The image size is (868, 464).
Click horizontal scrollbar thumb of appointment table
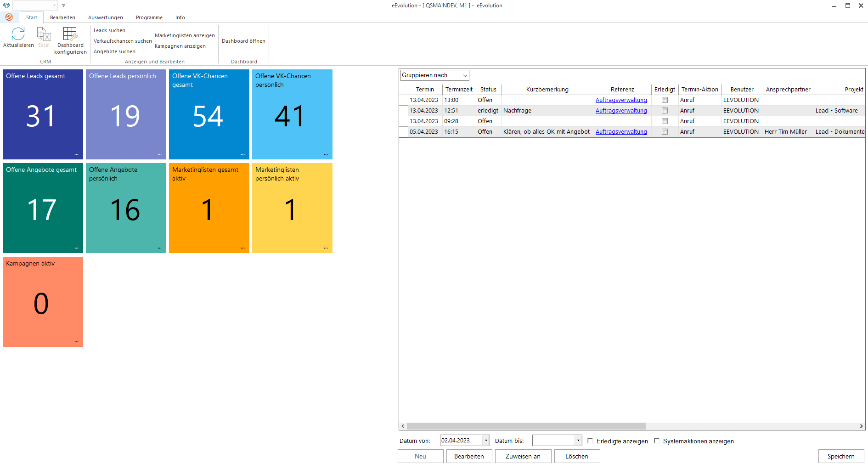coord(526,426)
